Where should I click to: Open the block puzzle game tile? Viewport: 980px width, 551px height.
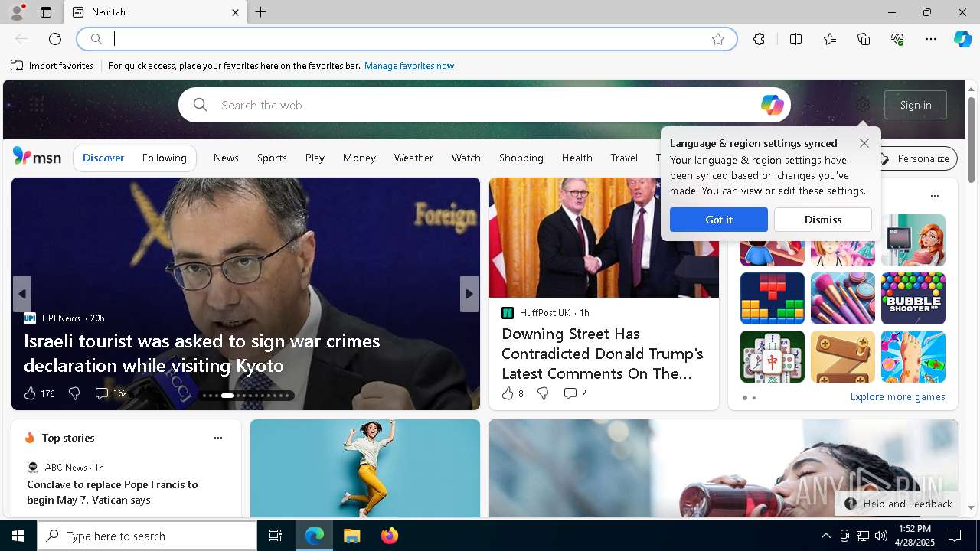point(773,298)
